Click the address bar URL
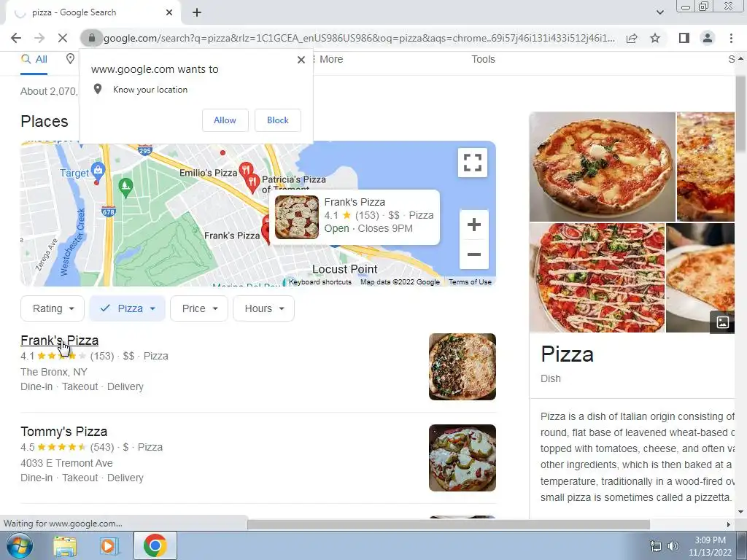The image size is (747, 560). click(359, 38)
